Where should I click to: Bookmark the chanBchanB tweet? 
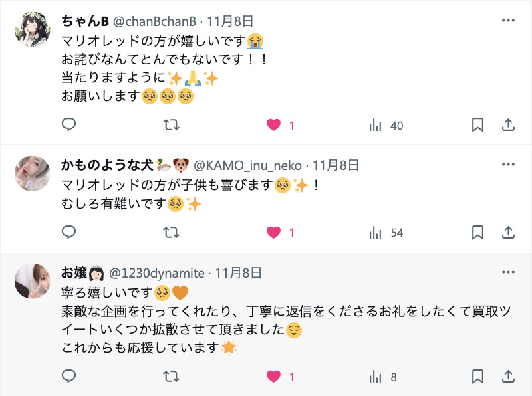pos(477,125)
